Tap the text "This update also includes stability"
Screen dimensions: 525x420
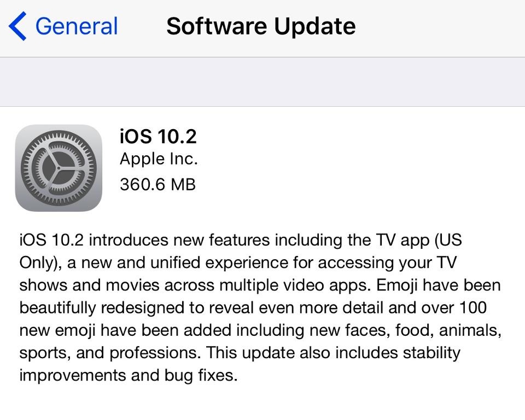(333, 353)
